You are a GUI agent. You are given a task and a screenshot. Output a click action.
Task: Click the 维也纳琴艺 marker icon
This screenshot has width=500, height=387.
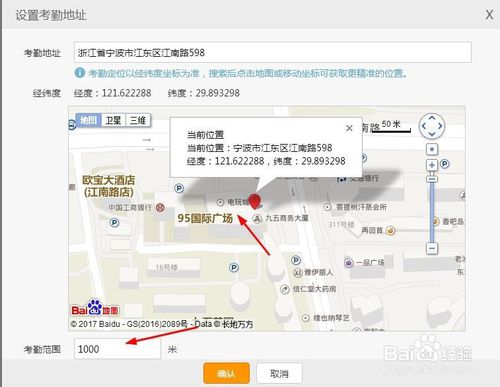pyautogui.click(x=306, y=318)
